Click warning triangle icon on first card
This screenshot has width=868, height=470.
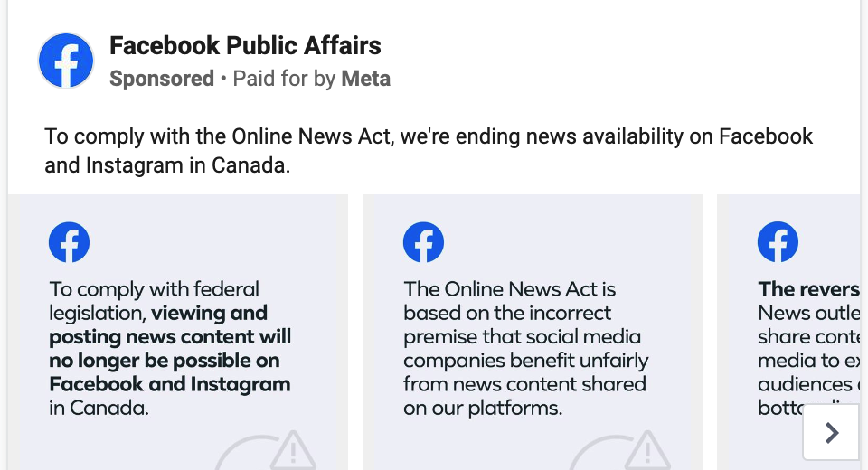293,450
